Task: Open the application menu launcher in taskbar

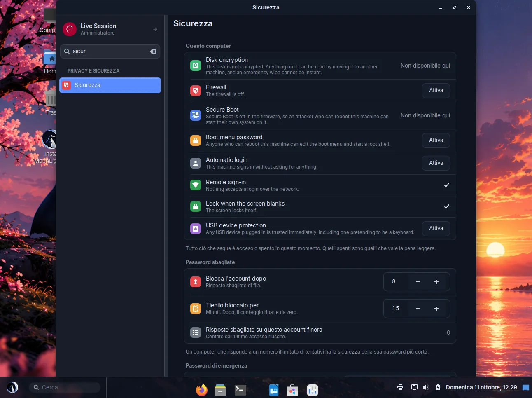Action: [12, 387]
